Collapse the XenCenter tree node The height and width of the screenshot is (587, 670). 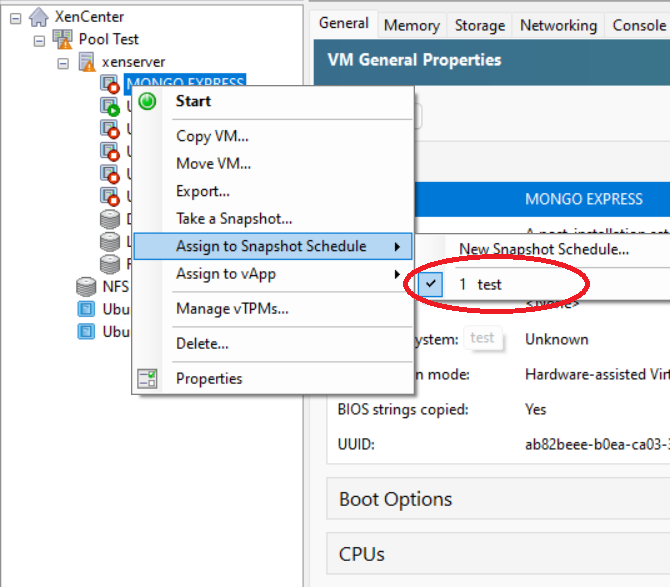coord(15,18)
